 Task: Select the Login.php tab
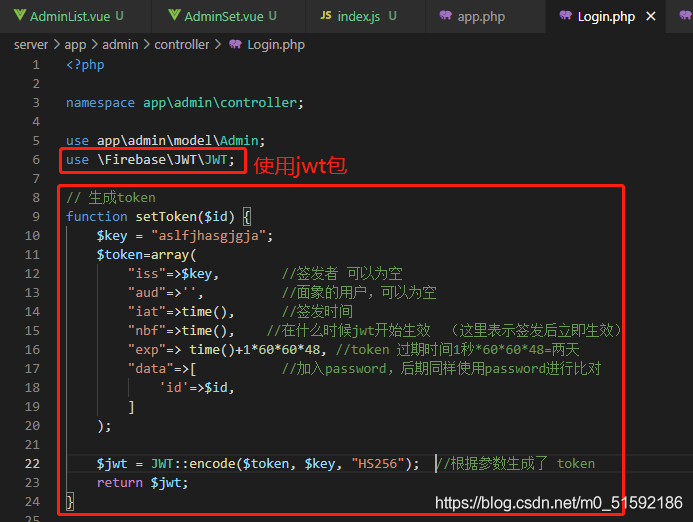[606, 16]
